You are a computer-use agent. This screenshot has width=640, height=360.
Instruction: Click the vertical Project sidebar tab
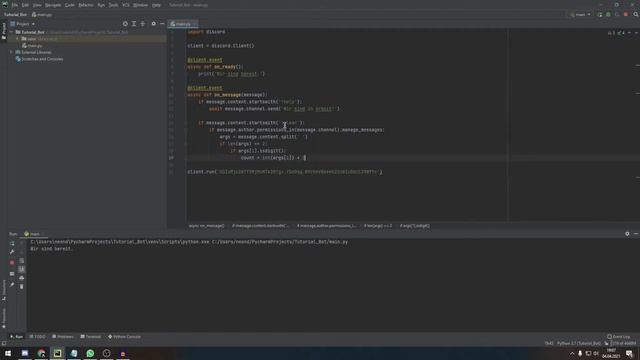click(4, 31)
